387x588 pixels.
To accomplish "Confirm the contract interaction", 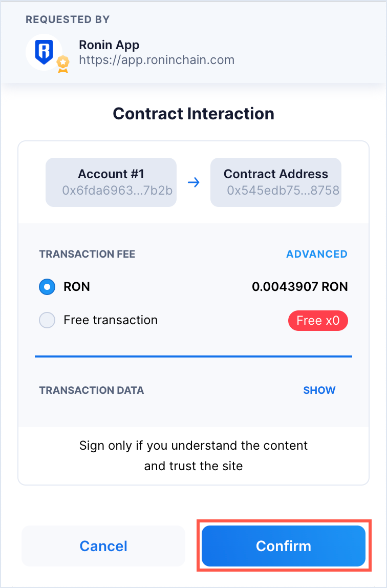I will coord(283,546).
